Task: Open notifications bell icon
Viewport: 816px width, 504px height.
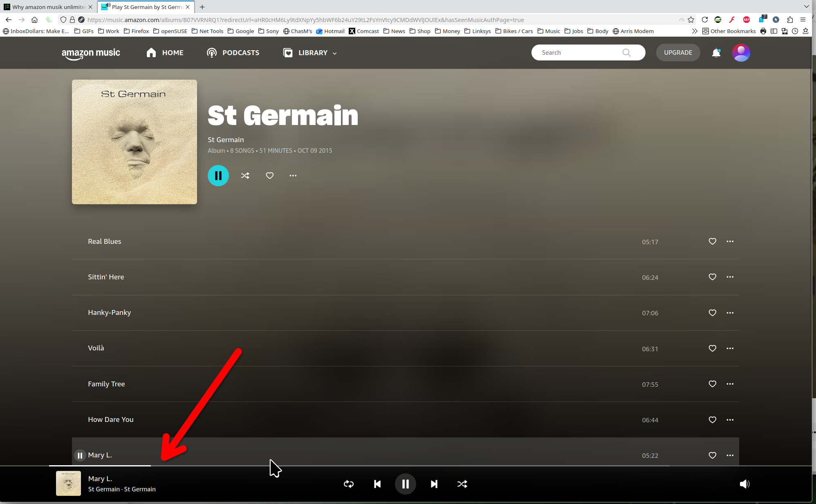Action: click(x=716, y=53)
